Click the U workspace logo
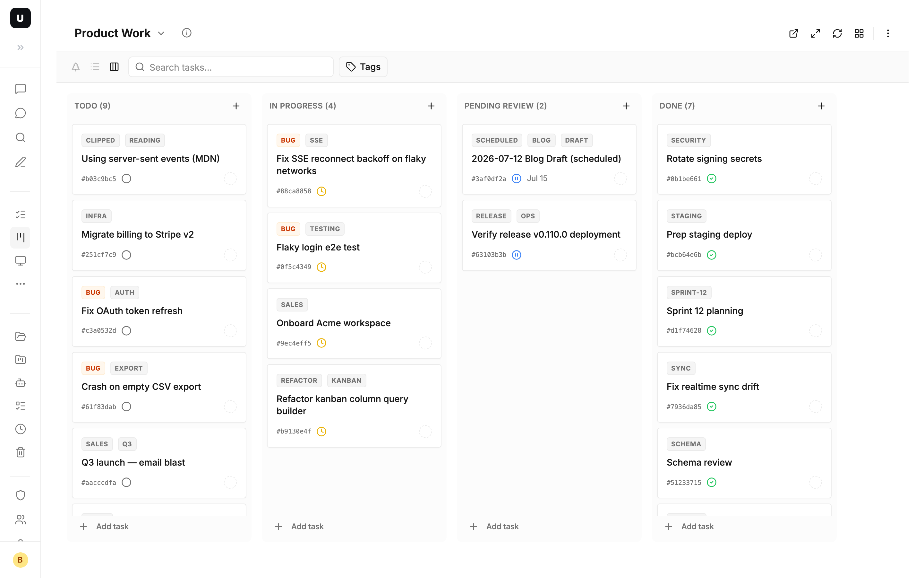 [x=20, y=18]
